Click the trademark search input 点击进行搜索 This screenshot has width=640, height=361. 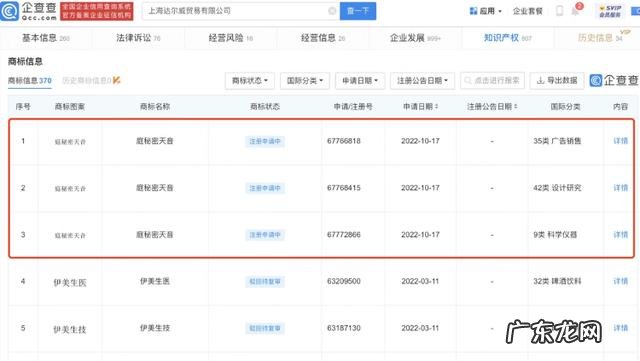[492, 81]
